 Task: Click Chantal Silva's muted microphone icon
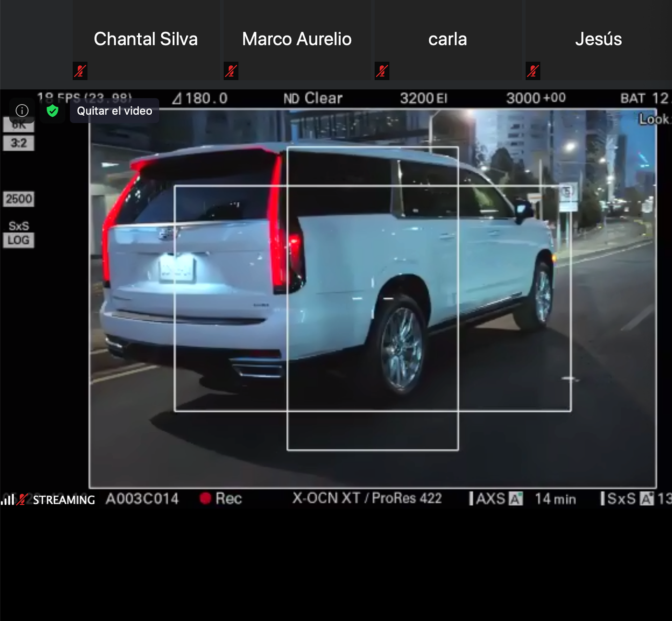(80, 71)
